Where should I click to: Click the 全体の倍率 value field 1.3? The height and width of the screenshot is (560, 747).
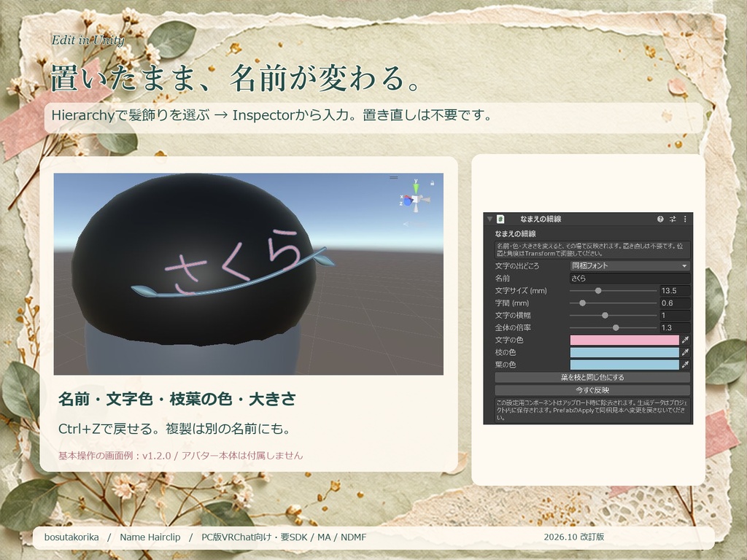tap(675, 327)
